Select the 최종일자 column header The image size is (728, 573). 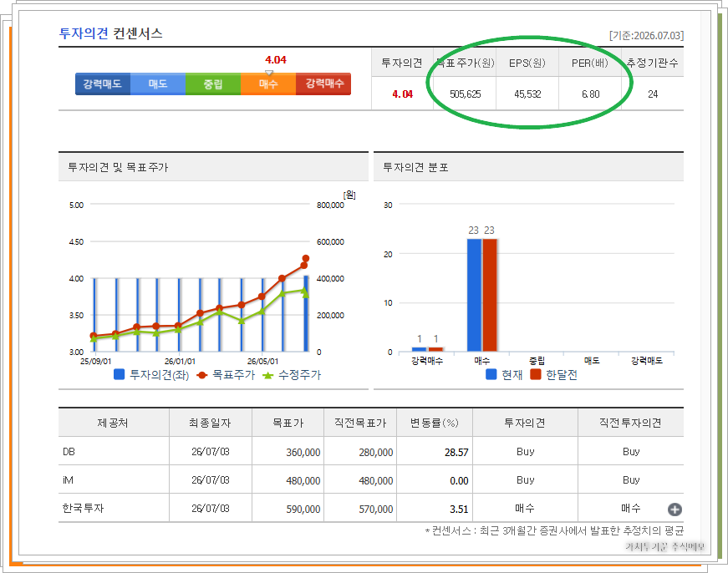coord(211,423)
